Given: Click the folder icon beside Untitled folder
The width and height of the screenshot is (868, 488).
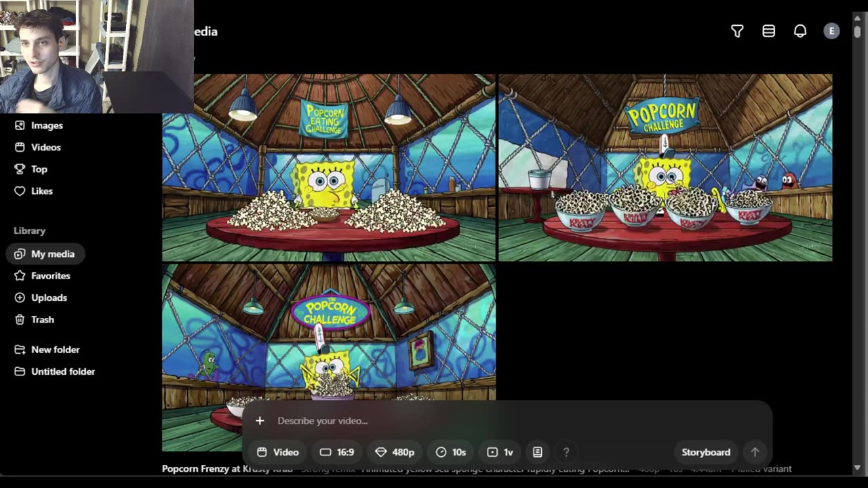Looking at the screenshot, I should point(20,371).
